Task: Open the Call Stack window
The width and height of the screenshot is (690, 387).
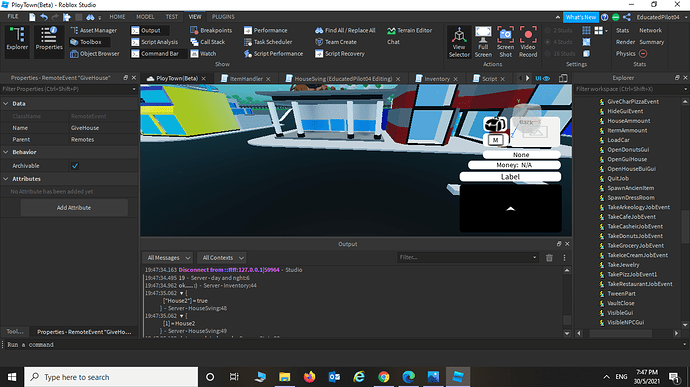Action: pos(208,42)
